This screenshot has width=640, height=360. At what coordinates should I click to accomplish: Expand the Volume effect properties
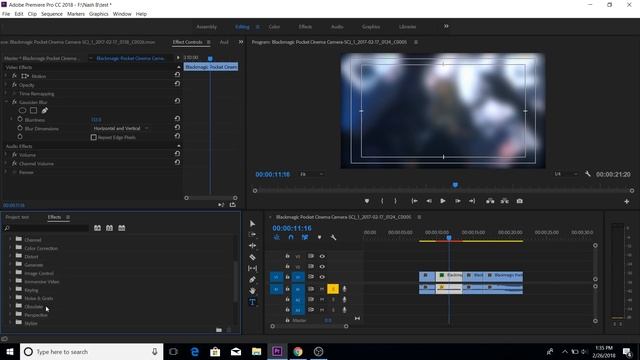click(6, 155)
